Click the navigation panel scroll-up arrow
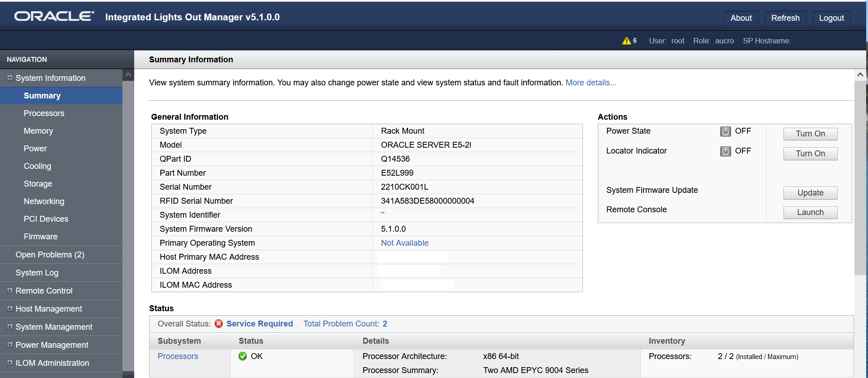The height and width of the screenshot is (378, 868). pos(128,75)
